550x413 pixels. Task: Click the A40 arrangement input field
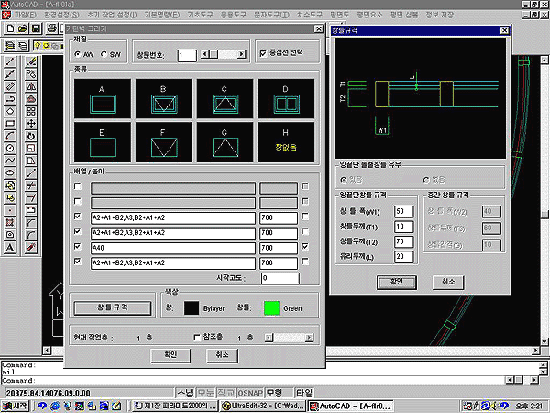[173, 248]
